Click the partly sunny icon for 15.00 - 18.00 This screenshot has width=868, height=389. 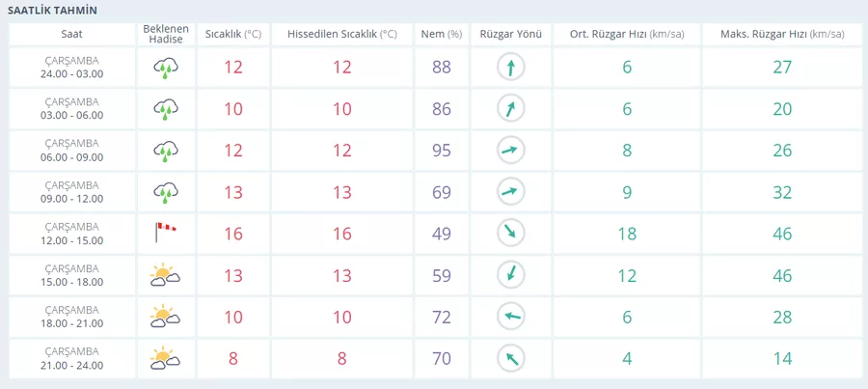tap(166, 275)
